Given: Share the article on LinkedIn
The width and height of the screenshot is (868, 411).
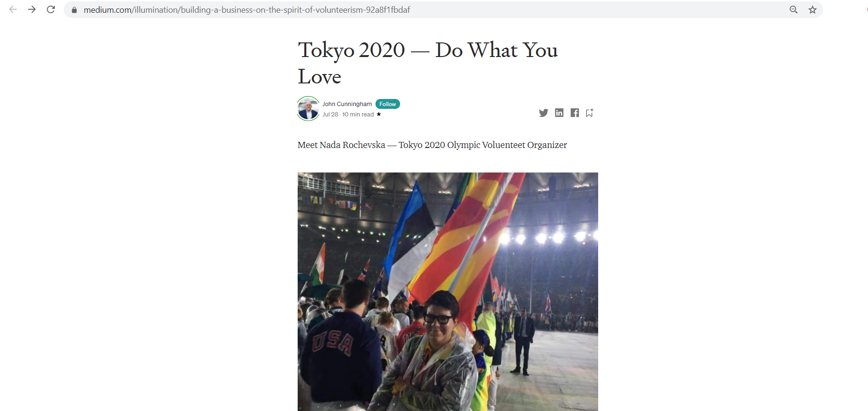Looking at the screenshot, I should (x=559, y=113).
